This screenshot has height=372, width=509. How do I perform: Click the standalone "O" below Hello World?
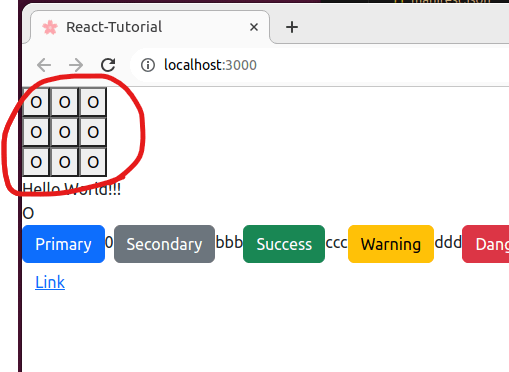point(28,213)
